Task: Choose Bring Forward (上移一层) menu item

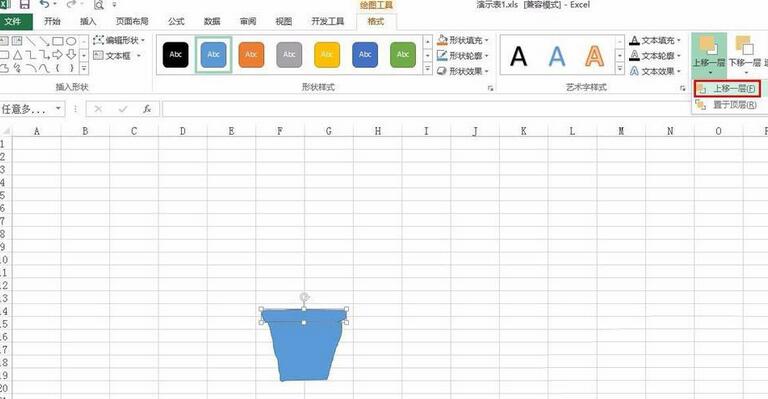Action: (728, 89)
